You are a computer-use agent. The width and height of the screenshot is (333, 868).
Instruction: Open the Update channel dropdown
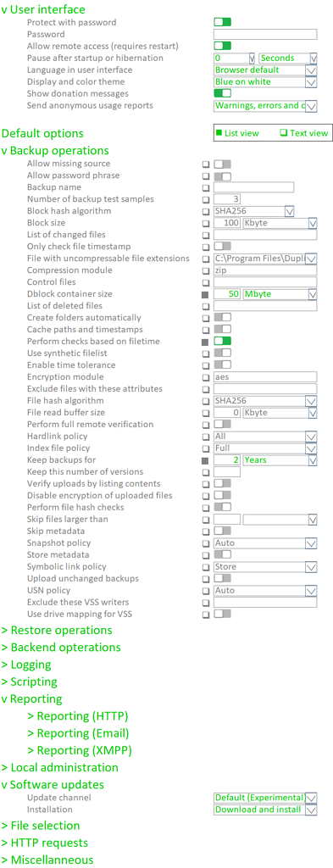click(x=265, y=798)
